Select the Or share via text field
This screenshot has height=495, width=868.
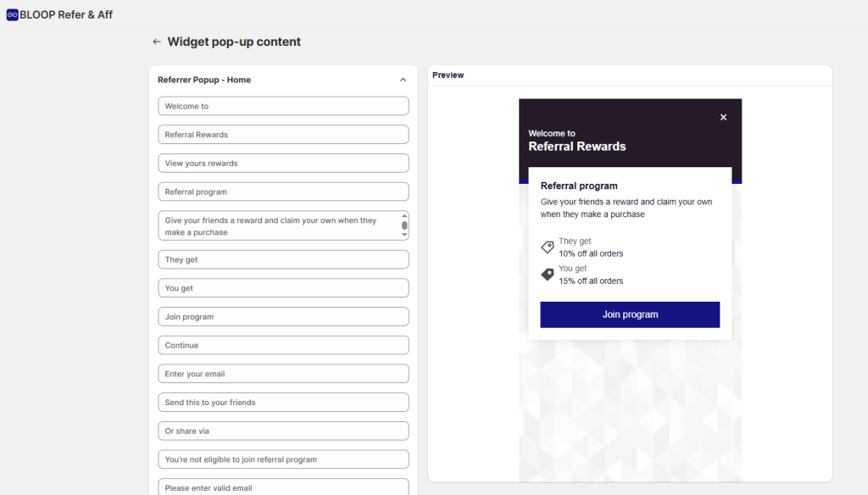pyautogui.click(x=283, y=431)
